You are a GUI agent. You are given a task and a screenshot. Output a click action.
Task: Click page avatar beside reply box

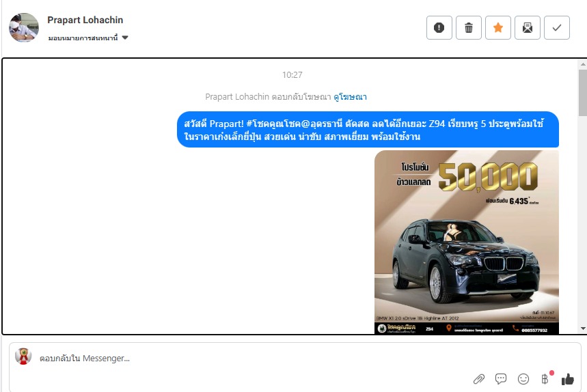click(23, 356)
